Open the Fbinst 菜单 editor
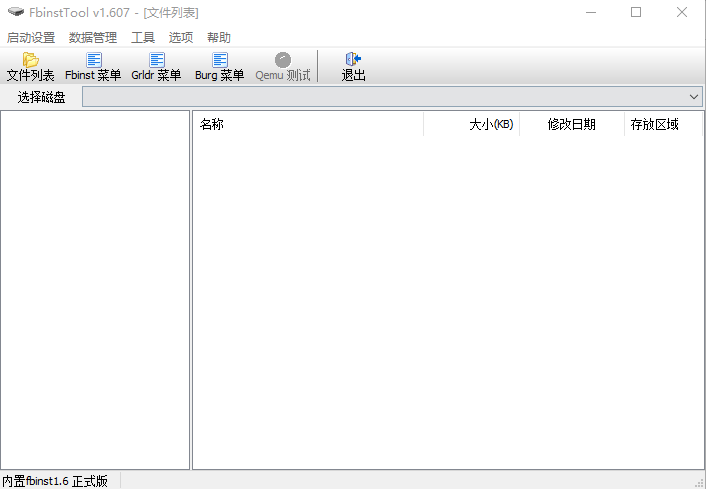 [93, 67]
